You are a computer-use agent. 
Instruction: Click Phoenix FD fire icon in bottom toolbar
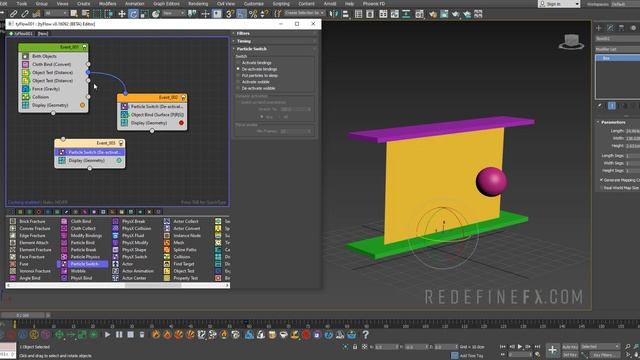tap(156, 335)
